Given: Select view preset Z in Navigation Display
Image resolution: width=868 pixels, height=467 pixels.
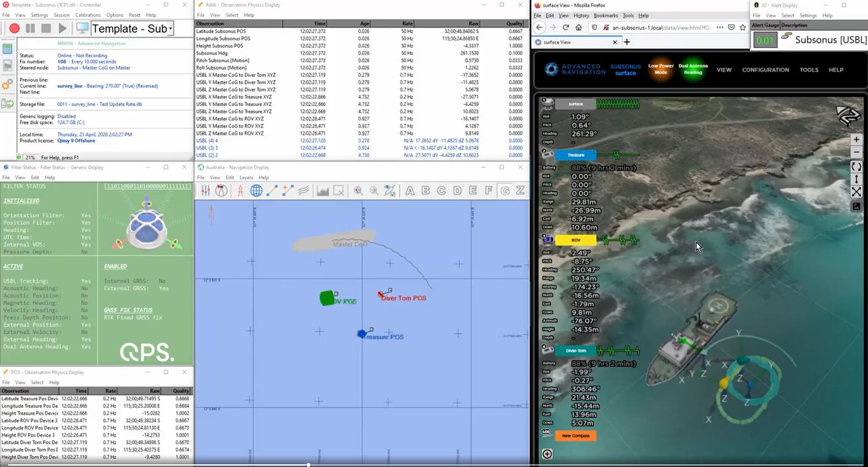Looking at the screenshot, I should [520, 191].
